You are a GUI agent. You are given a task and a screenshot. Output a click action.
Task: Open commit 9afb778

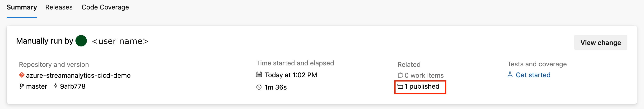click(73, 86)
